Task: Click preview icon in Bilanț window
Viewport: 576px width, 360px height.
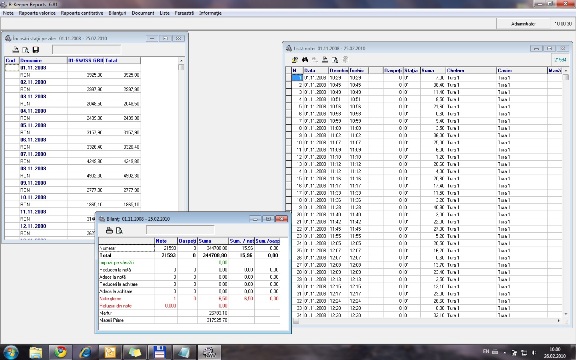Action: [x=119, y=230]
